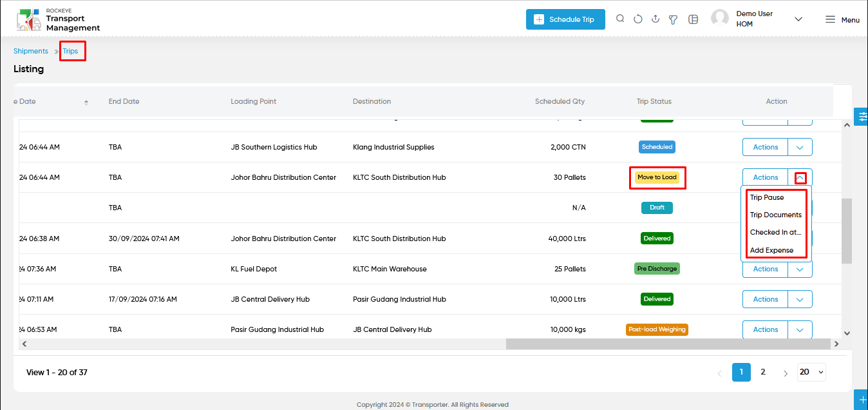
Task: Collapse Actions dropdown on Move to Load row
Action: tap(800, 177)
